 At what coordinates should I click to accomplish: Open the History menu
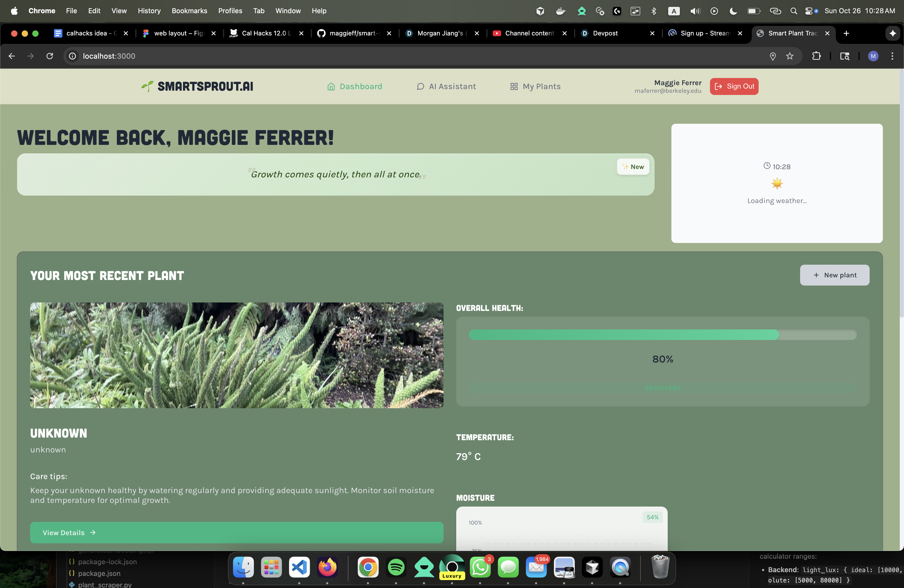pos(149,11)
